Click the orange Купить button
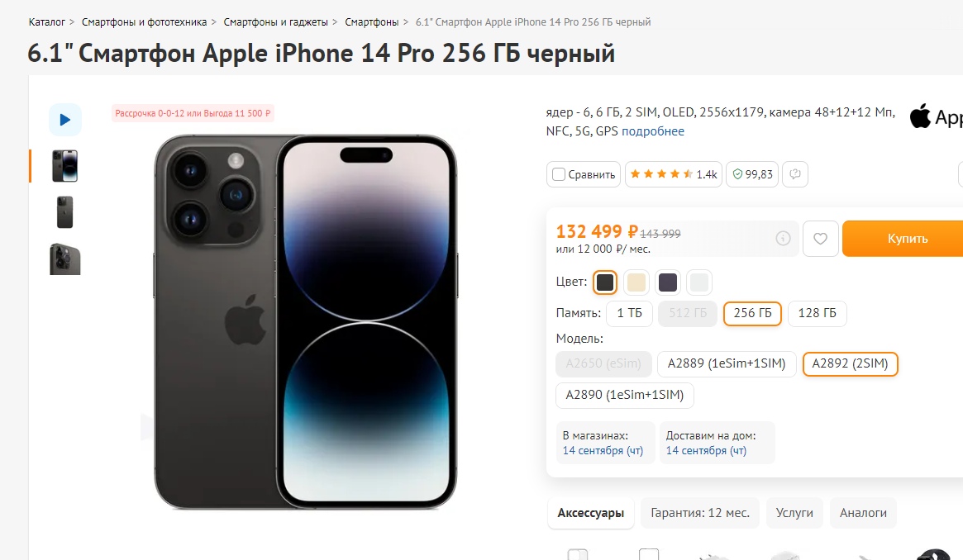Image resolution: width=963 pixels, height=560 pixels. pyautogui.click(x=903, y=239)
